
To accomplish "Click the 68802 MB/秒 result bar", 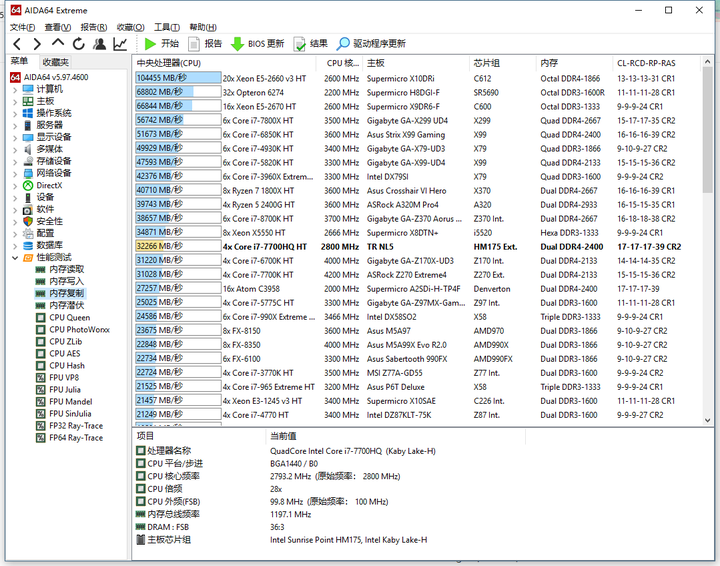I will (178, 92).
